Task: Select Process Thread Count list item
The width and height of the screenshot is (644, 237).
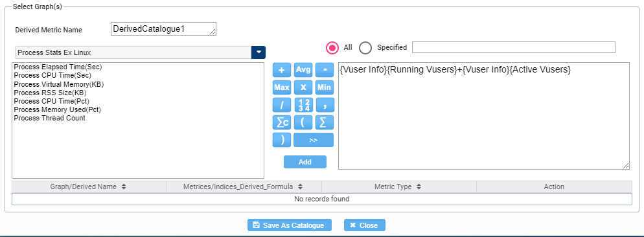Action: pos(50,118)
